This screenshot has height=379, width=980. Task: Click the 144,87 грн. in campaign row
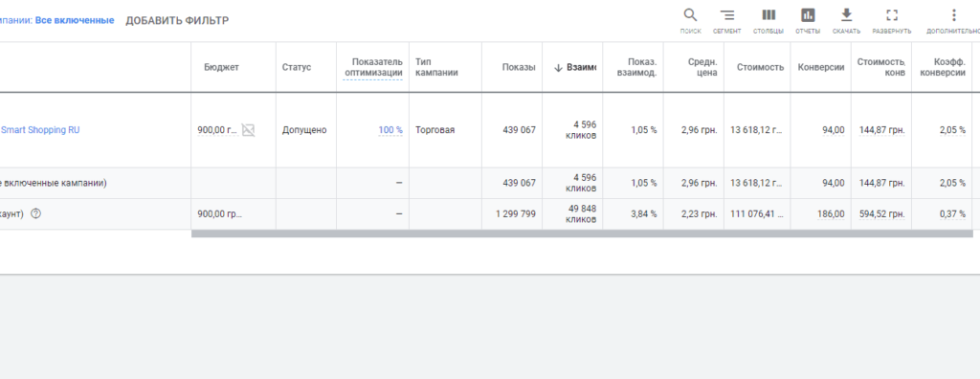click(x=881, y=130)
